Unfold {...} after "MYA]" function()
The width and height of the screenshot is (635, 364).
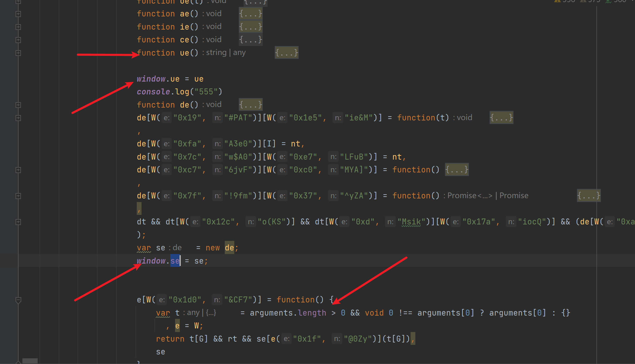pyautogui.click(x=457, y=170)
